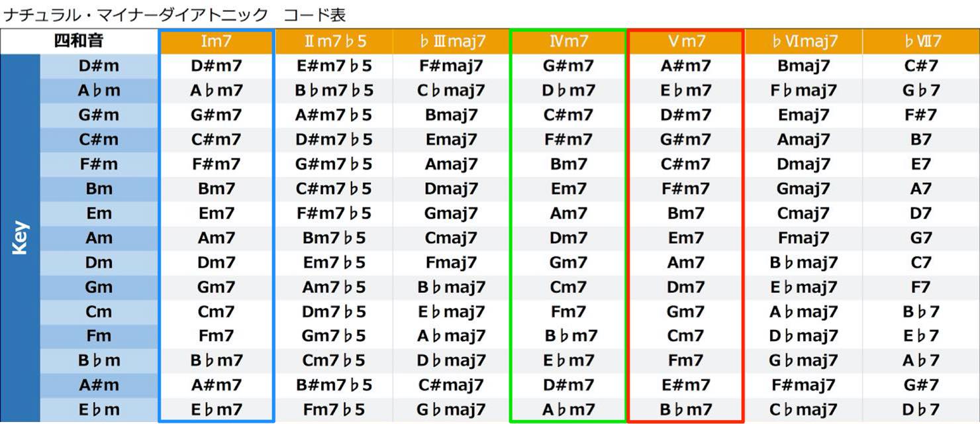This screenshot has height=424, width=980.
Task: Click the A7 chord cell
Action: tap(921, 189)
